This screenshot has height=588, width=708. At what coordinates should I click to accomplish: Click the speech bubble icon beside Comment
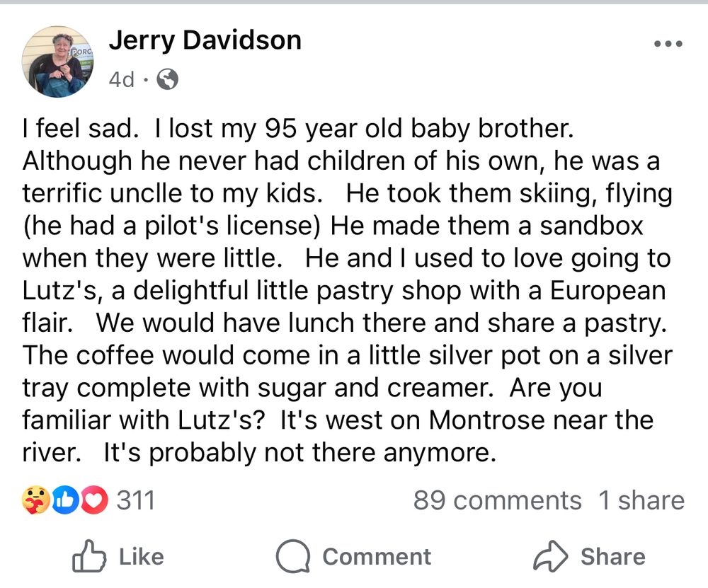[297, 556]
